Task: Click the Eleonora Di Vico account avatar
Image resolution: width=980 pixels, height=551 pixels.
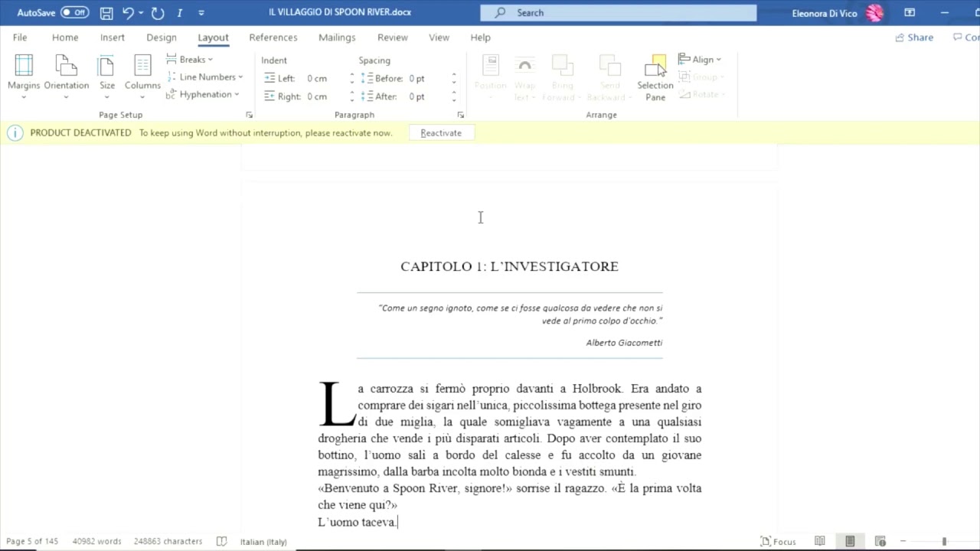Action: pyautogui.click(x=874, y=13)
